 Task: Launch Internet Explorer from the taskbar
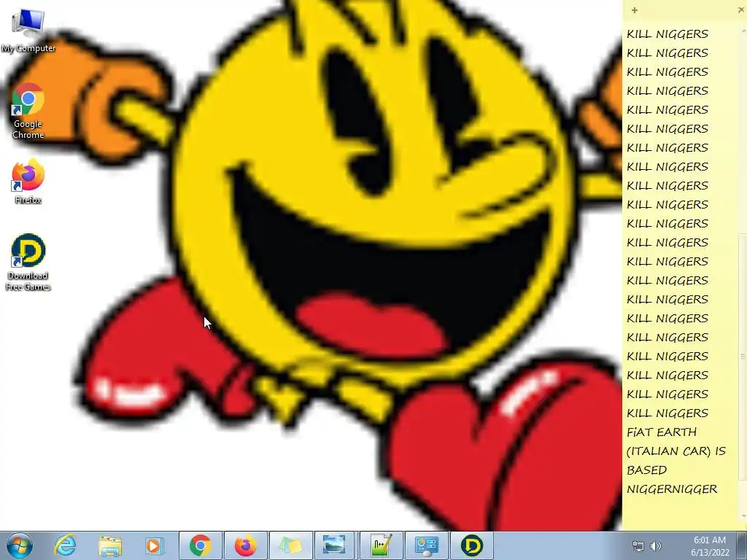pos(65,545)
